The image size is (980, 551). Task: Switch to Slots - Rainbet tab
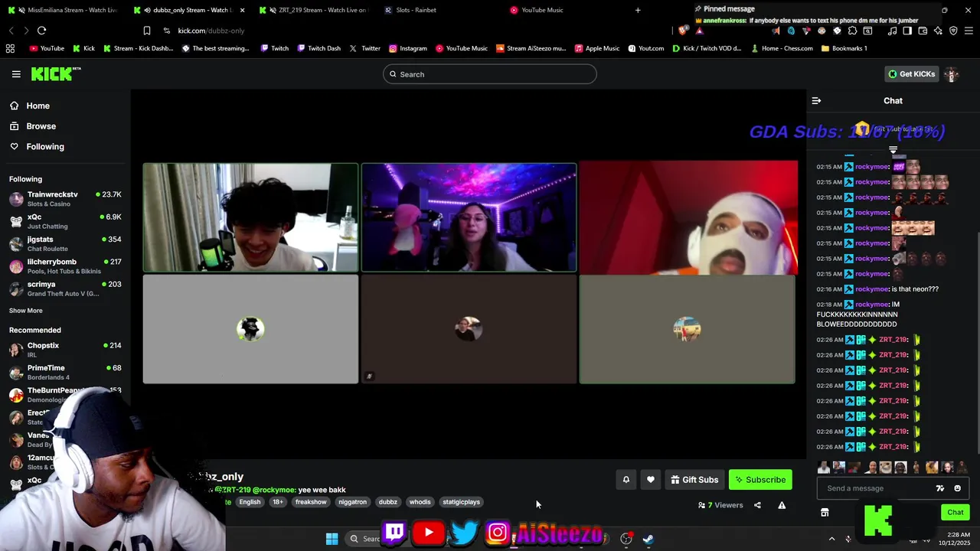click(x=416, y=10)
